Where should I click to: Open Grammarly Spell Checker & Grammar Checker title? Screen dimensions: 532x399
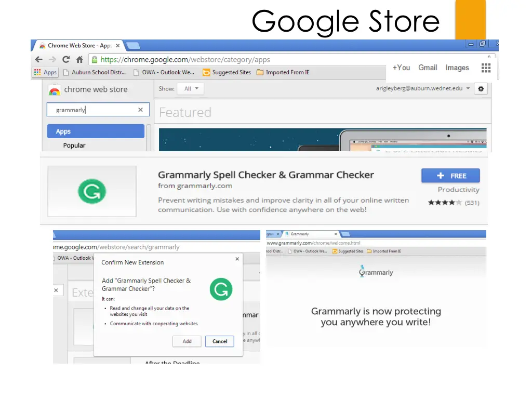[265, 175]
